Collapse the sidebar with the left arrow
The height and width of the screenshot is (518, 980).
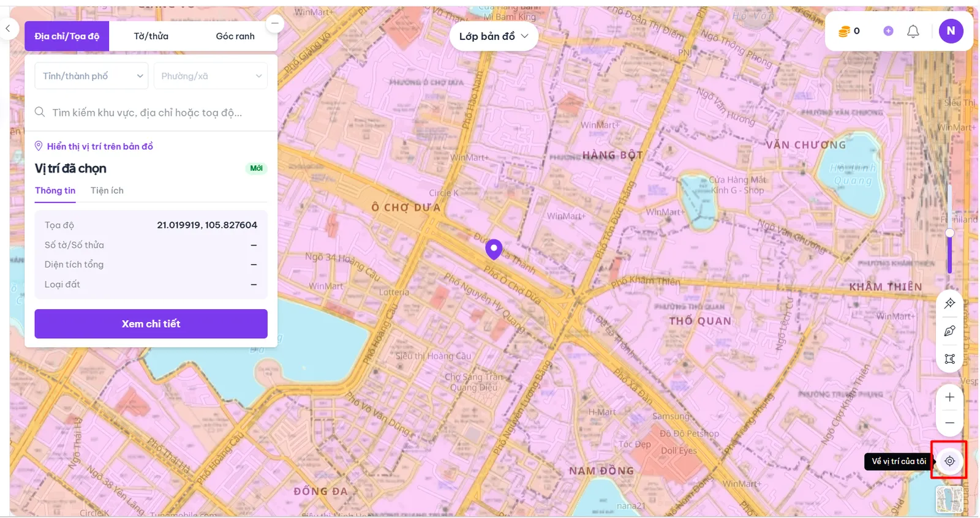pos(8,28)
